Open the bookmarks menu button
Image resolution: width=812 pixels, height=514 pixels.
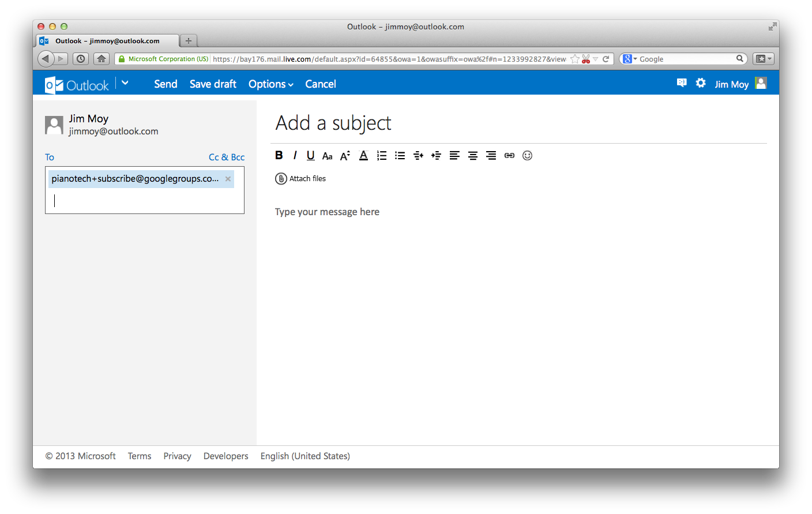[x=763, y=59]
